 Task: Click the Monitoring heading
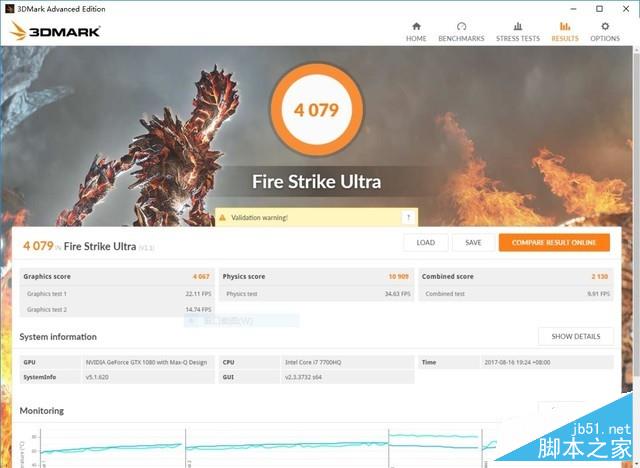[x=42, y=410]
